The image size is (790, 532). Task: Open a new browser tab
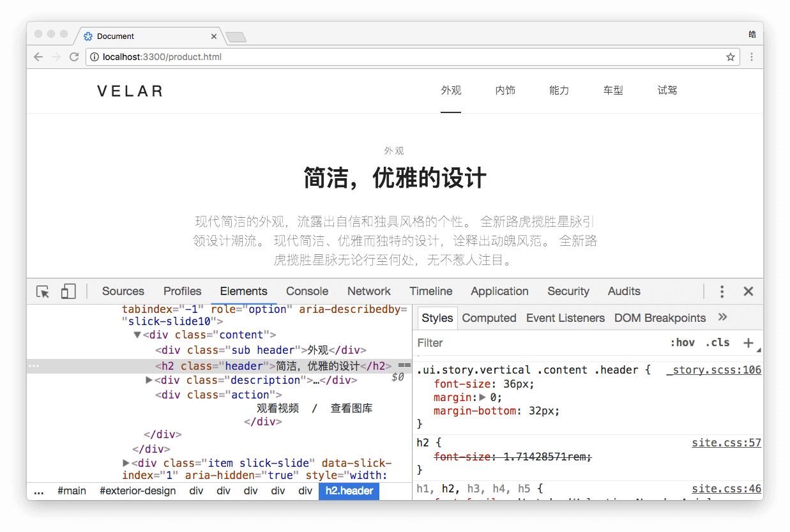[x=236, y=37]
